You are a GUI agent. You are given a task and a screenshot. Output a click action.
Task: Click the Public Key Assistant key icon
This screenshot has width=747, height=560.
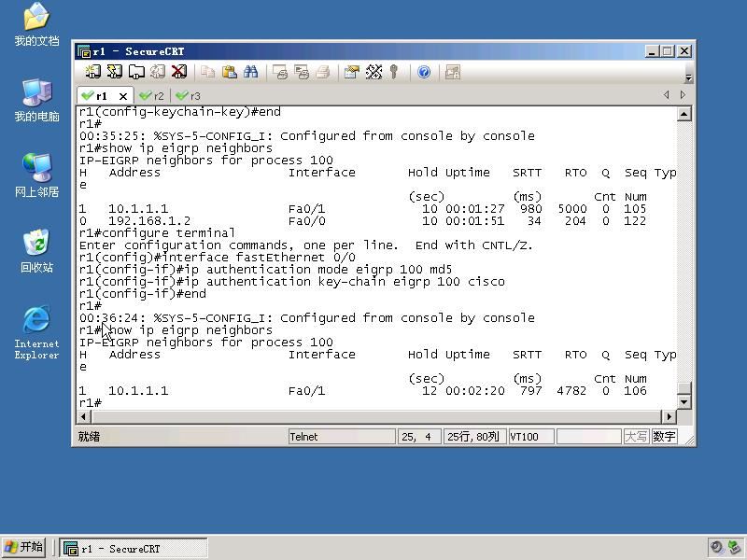tap(393, 72)
